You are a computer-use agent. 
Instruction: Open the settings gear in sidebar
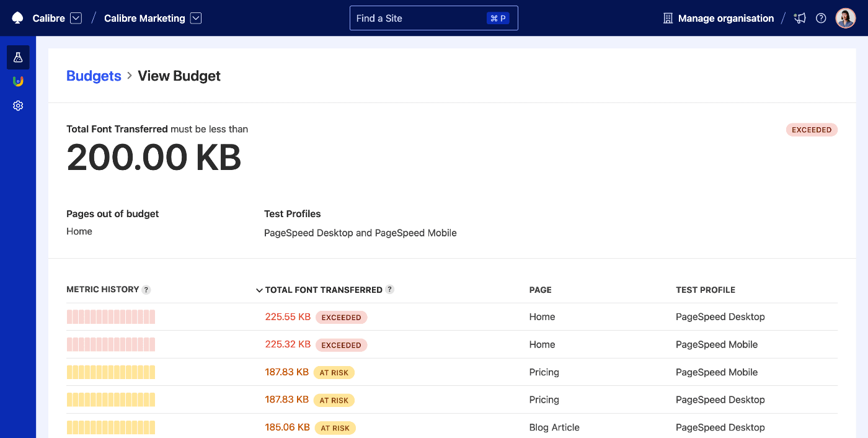tap(18, 106)
